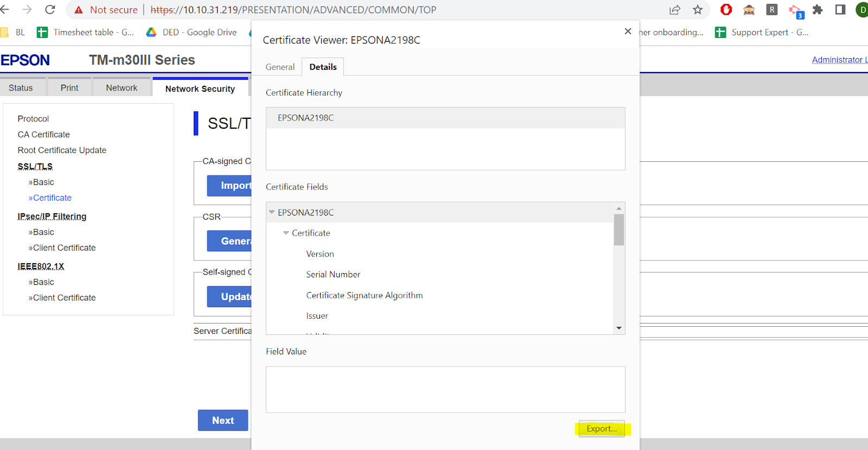The width and height of the screenshot is (868, 450).
Task: Click the Next button
Action: click(x=223, y=420)
